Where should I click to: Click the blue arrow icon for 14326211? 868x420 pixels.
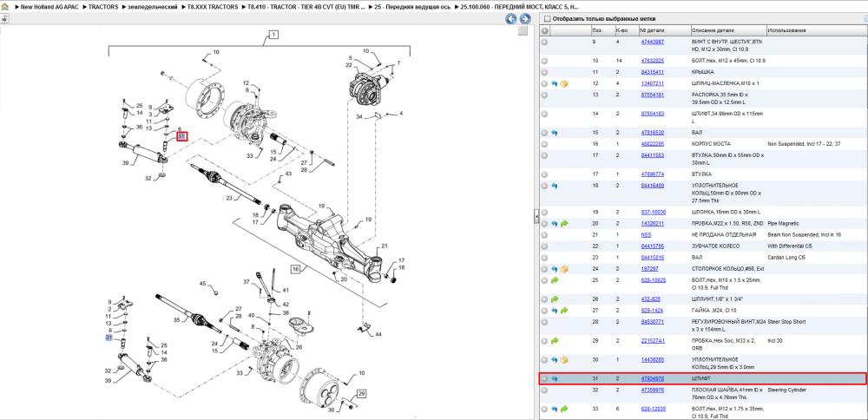(555, 224)
